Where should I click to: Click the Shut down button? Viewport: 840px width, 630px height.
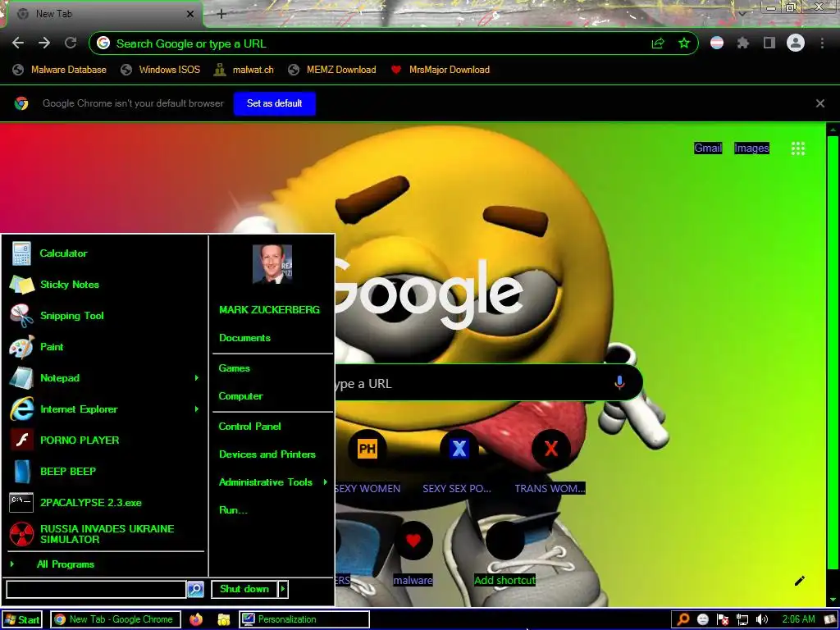(x=244, y=589)
